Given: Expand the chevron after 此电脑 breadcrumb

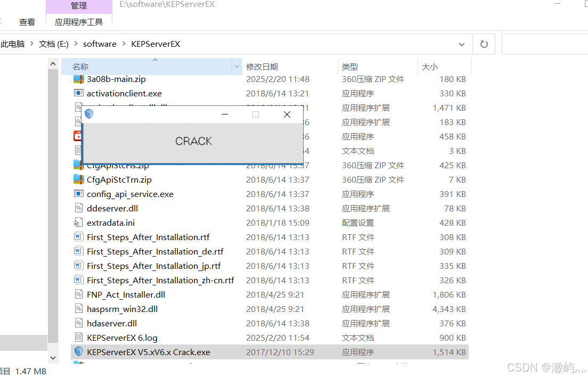Looking at the screenshot, I should pos(32,44).
